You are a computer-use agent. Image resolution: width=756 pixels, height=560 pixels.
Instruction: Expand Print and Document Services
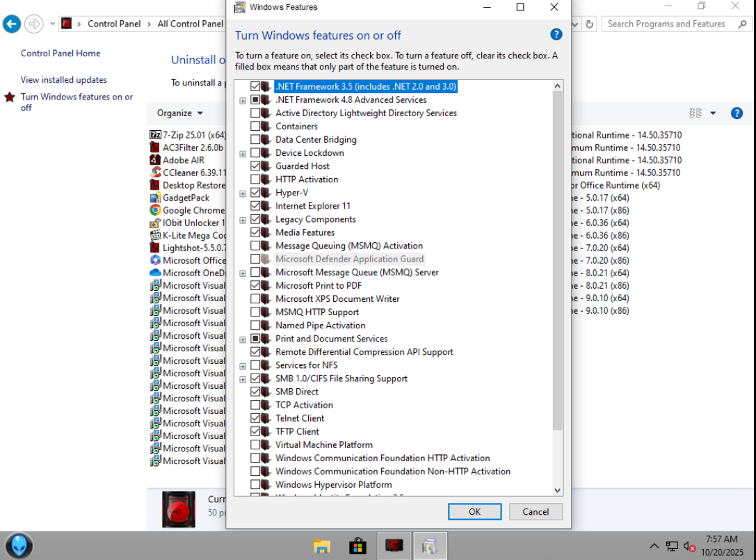(243, 339)
